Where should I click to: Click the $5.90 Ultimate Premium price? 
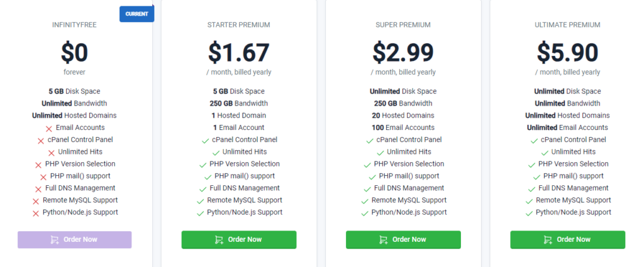[567, 52]
